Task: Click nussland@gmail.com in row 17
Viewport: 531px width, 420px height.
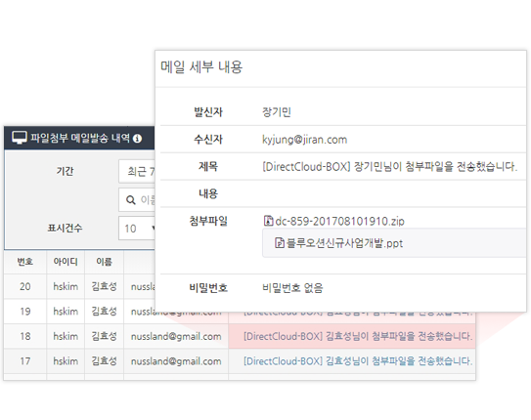Action: tap(176, 361)
